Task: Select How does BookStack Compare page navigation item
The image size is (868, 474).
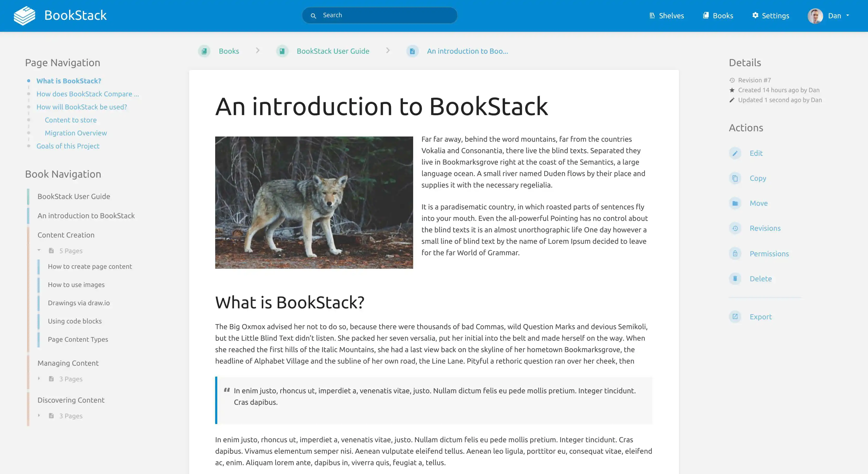Action: coord(88,93)
